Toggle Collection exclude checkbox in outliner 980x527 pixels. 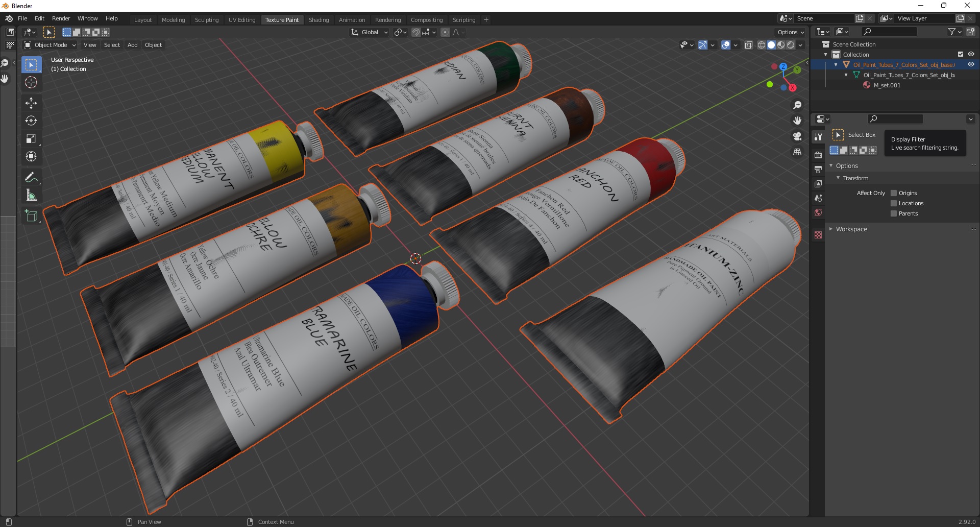961,54
